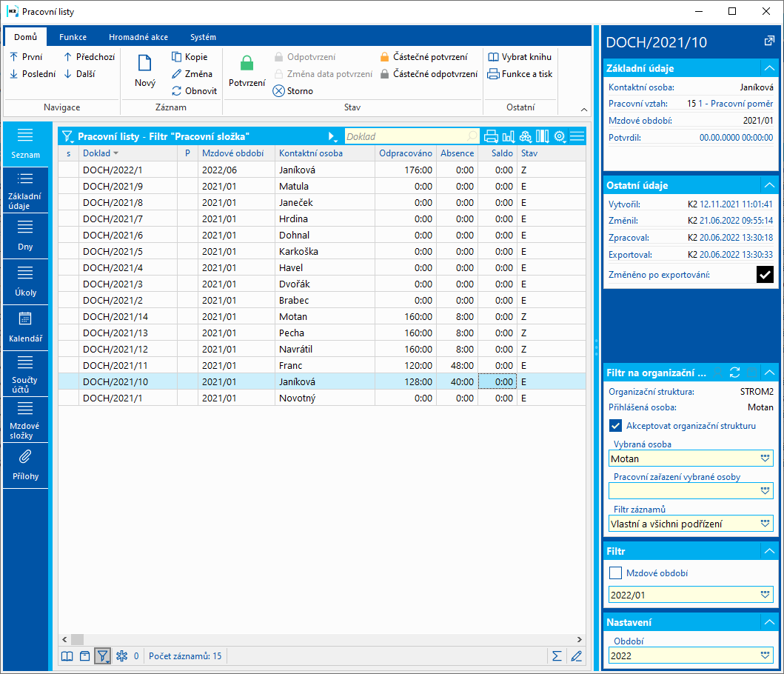Open the Přílohy attachments panel
The height and width of the screenshot is (674, 784).
(25, 464)
